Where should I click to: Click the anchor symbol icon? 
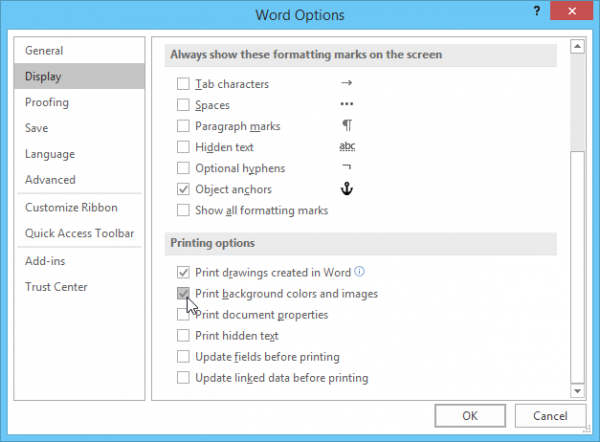tap(347, 189)
